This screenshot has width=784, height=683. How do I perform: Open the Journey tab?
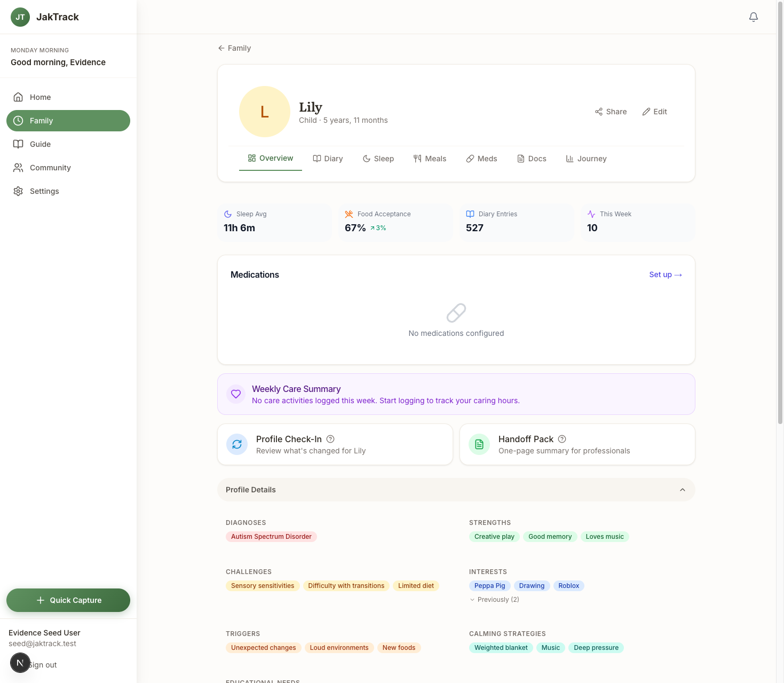(x=586, y=159)
